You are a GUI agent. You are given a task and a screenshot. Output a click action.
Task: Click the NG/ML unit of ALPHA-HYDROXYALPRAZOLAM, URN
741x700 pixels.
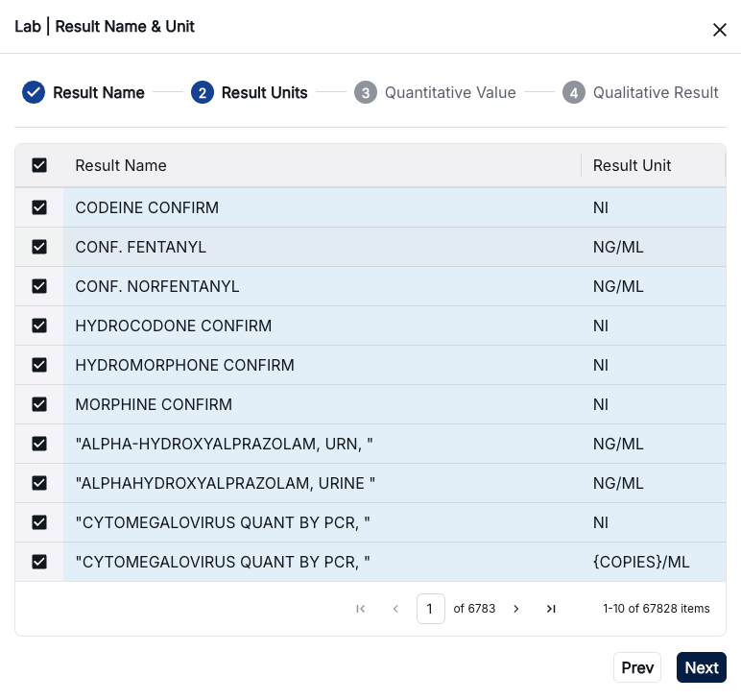click(x=618, y=444)
